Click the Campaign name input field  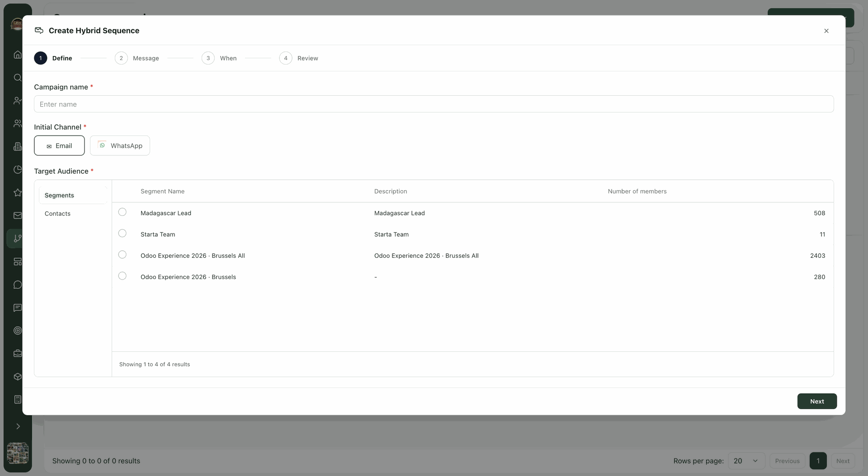click(x=434, y=104)
